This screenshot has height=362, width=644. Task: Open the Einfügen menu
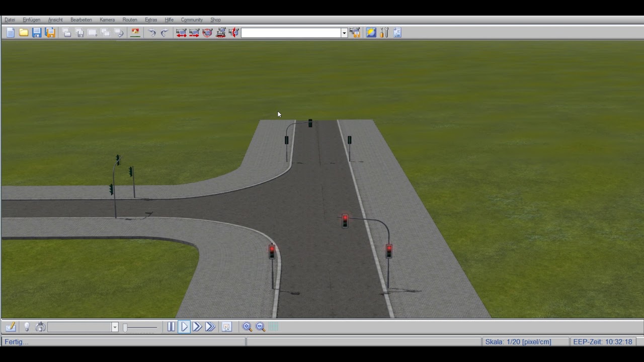31,20
